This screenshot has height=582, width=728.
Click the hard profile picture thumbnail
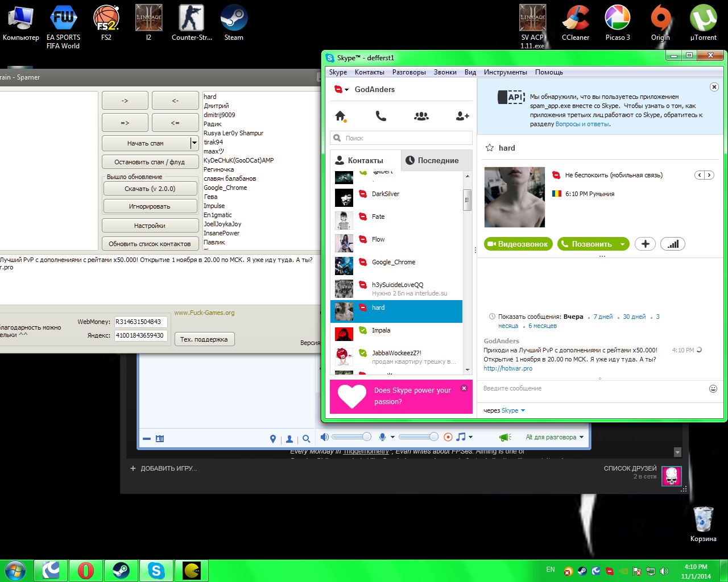[515, 197]
